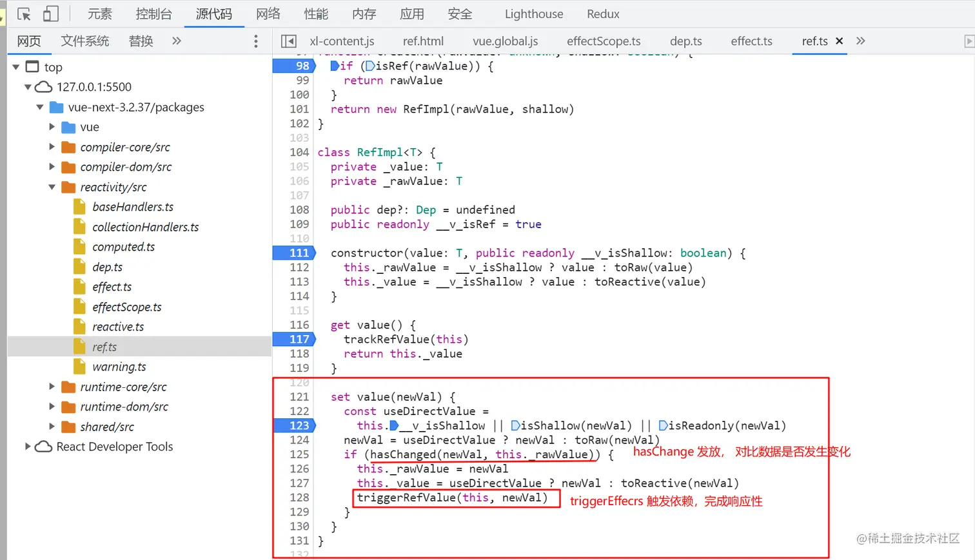Expand the vue folder

tap(52, 127)
